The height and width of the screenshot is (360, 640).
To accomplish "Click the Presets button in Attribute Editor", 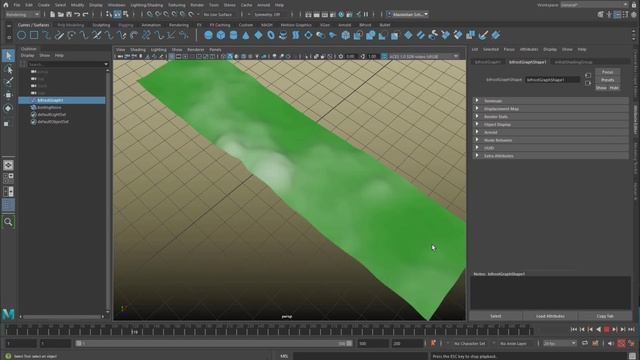I will tap(607, 80).
